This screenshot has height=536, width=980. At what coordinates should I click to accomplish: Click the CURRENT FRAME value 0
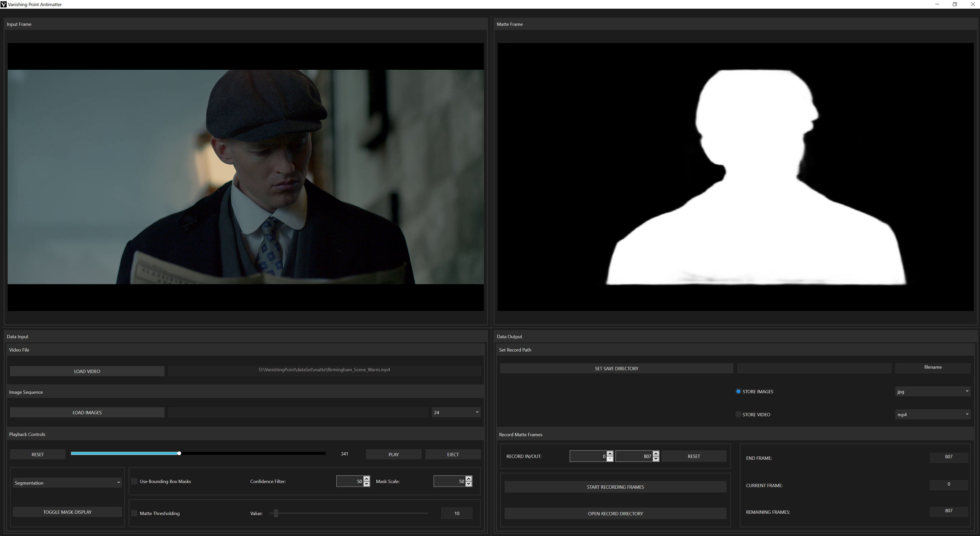(x=949, y=484)
